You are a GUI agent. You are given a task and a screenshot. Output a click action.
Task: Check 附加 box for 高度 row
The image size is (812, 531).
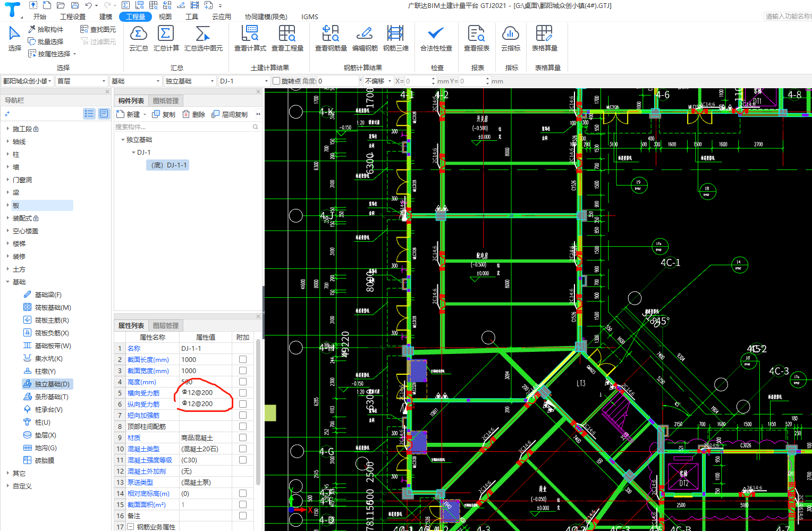pyautogui.click(x=243, y=382)
